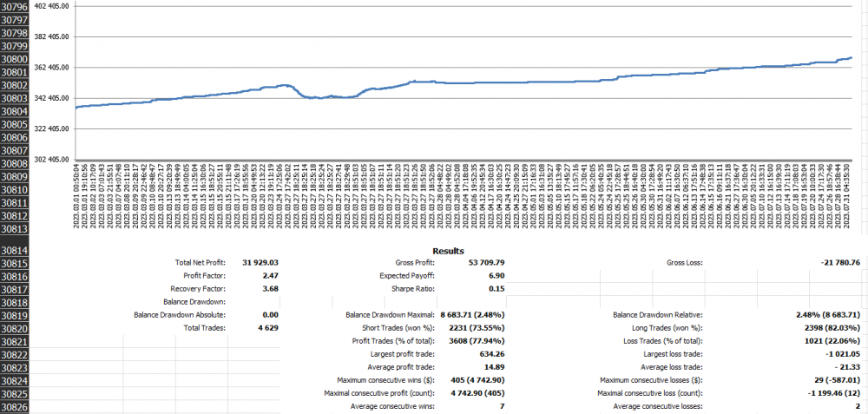868x414 pixels.
Task: Click the Expected Payoff label cell
Action: click(x=392, y=275)
